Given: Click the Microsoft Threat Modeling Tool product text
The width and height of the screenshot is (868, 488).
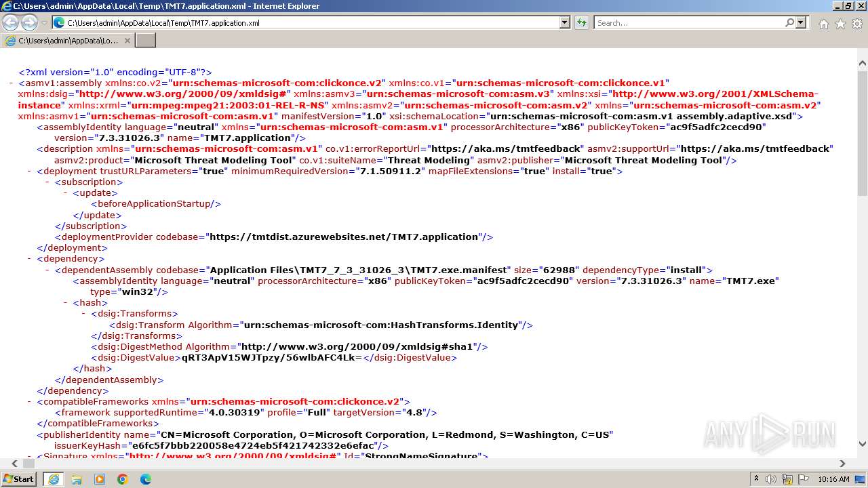Looking at the screenshot, I should click(214, 160).
